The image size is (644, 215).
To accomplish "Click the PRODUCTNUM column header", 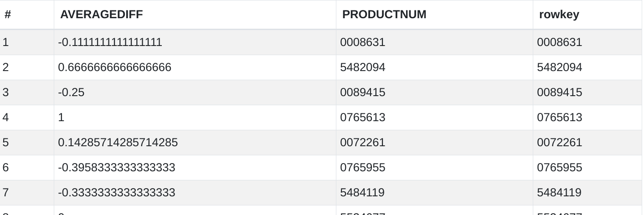I will (x=384, y=15).
